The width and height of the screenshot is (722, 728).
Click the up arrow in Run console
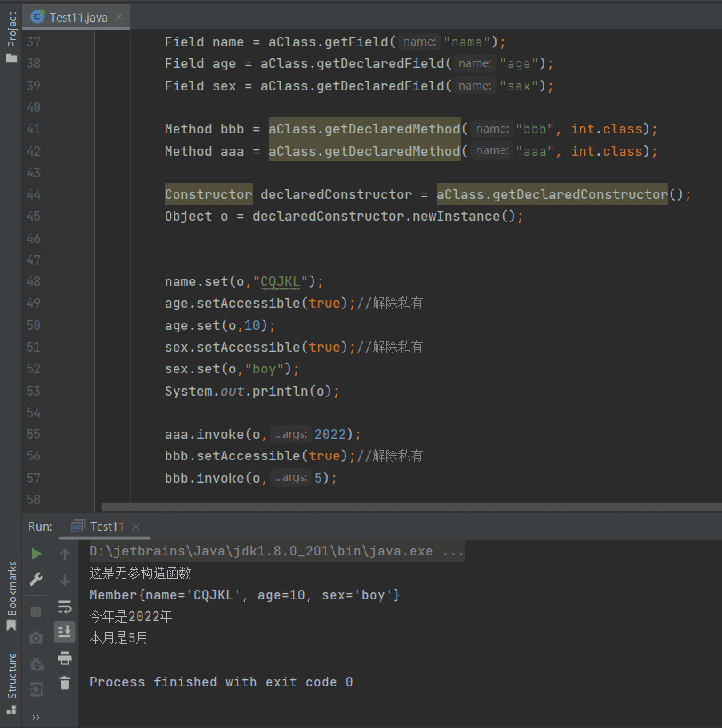[x=65, y=554]
